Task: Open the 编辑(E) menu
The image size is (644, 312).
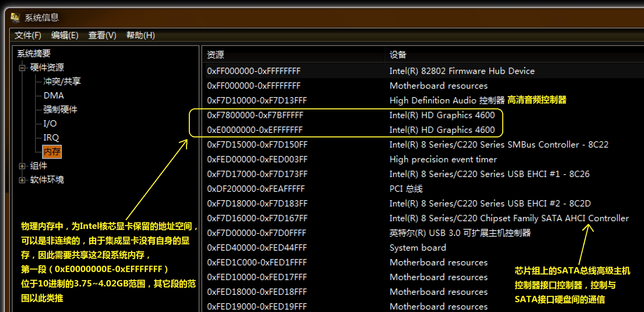Action: 65,35
